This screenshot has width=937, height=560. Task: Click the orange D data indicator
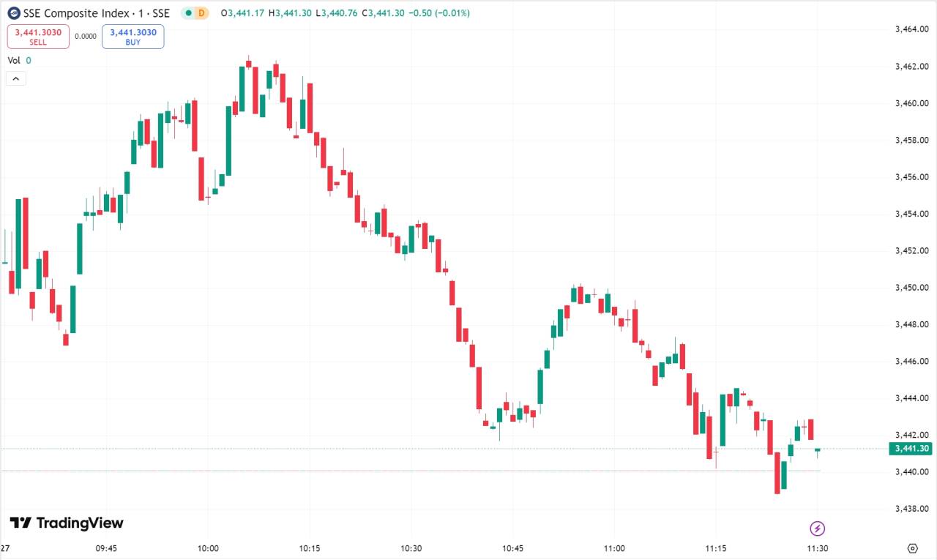(201, 13)
